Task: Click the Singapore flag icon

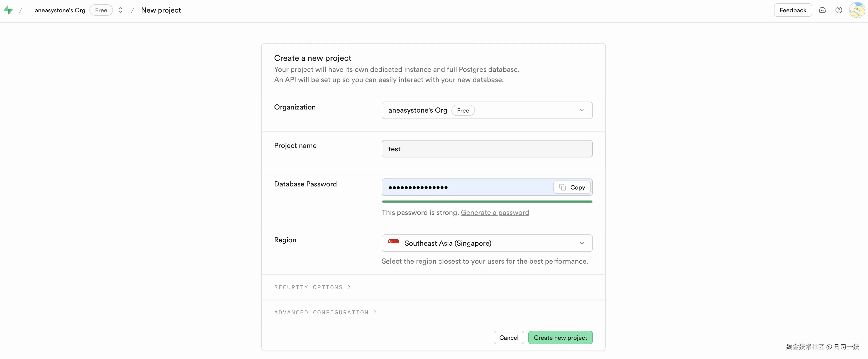Action: point(393,241)
